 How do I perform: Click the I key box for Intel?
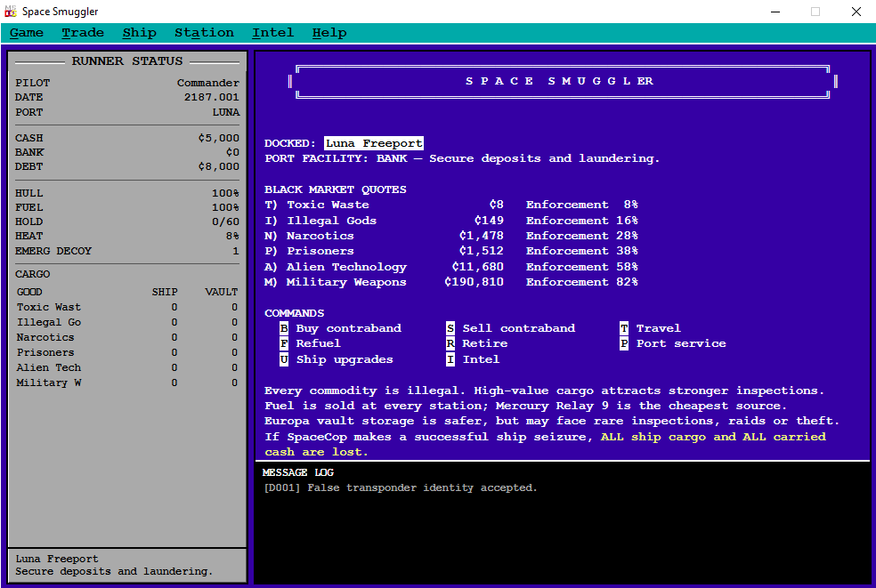450,359
